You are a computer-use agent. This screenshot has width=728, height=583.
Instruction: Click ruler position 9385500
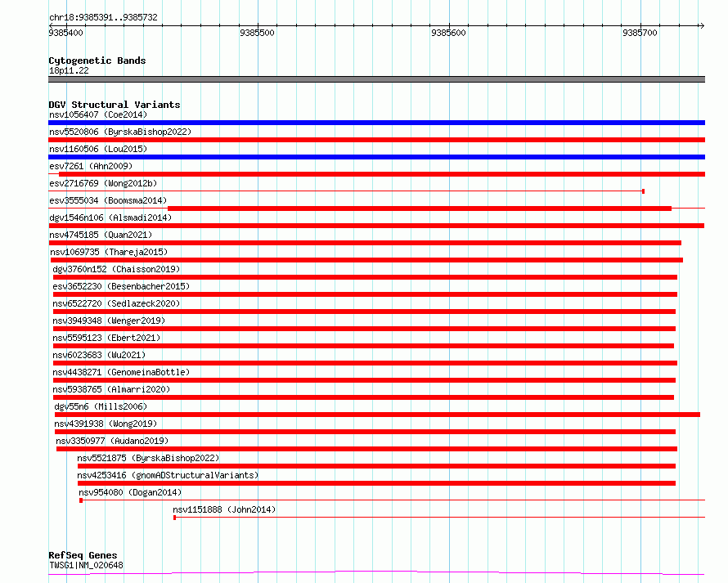[257, 33]
